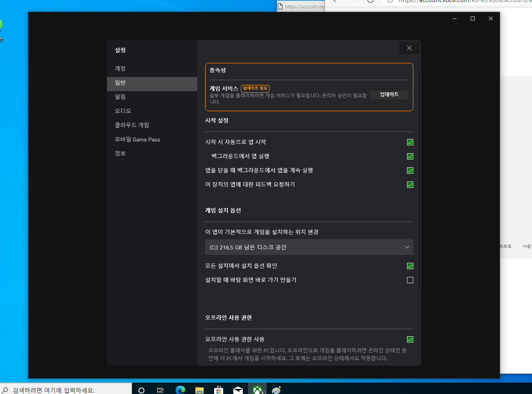Open the 계정 settings section
Viewport: 532px width, 394px height.
152,68
